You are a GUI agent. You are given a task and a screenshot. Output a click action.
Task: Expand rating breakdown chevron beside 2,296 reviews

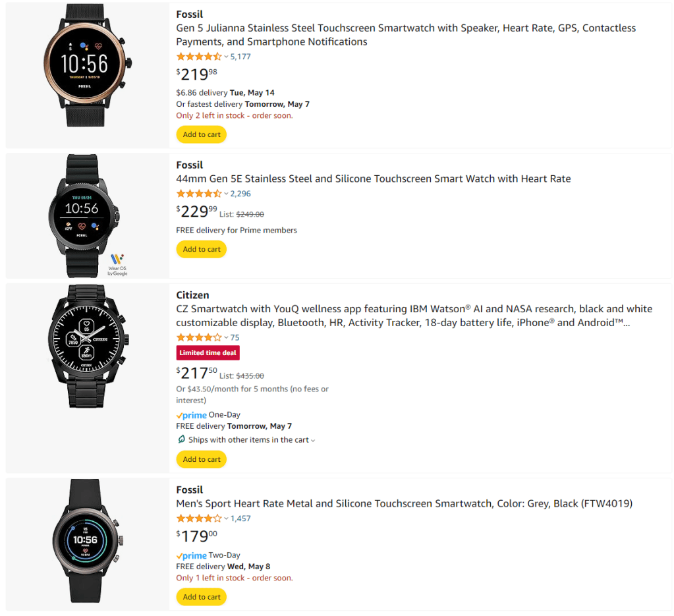click(226, 194)
